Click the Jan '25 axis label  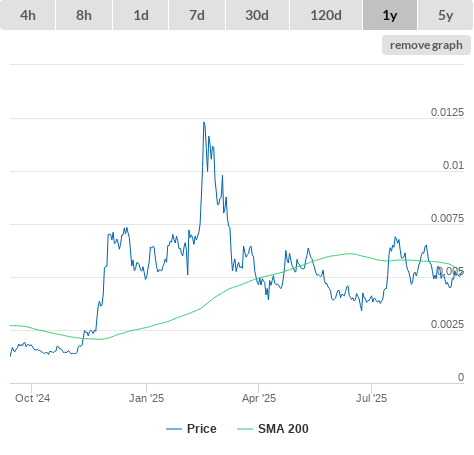[x=146, y=398]
